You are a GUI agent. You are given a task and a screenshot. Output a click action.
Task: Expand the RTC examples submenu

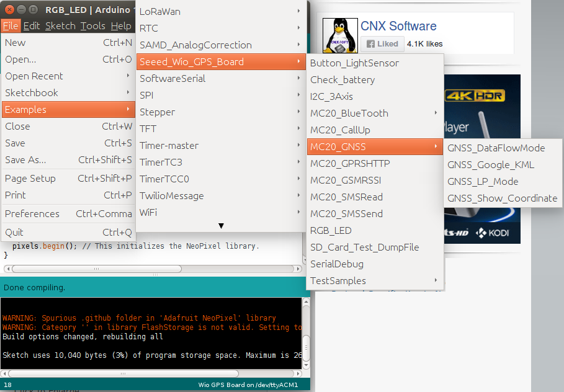221,28
